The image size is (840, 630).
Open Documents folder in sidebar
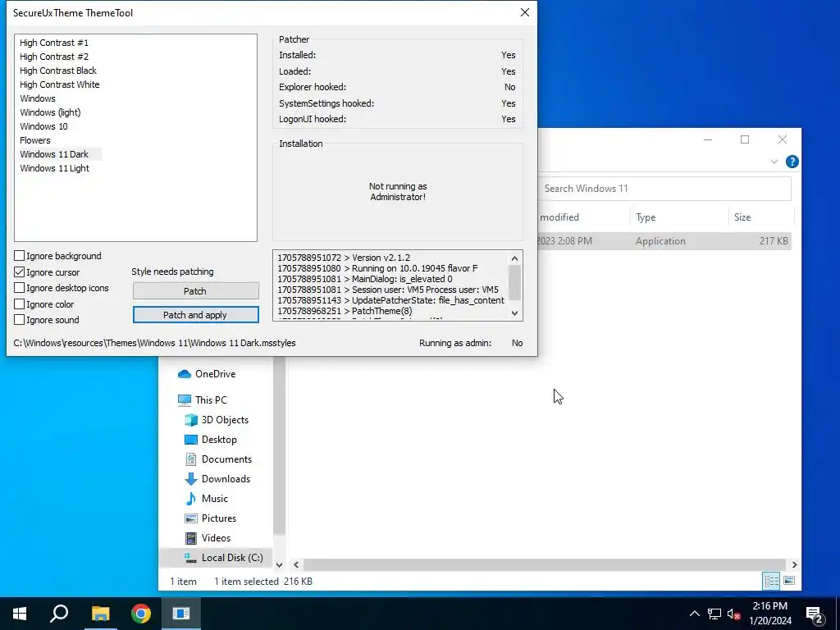click(x=226, y=459)
